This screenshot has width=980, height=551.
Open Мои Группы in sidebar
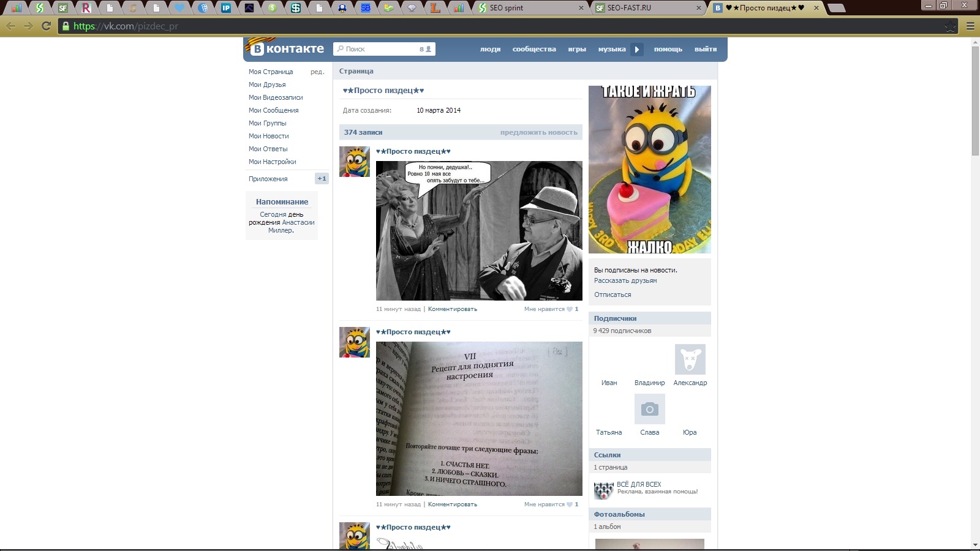point(267,123)
